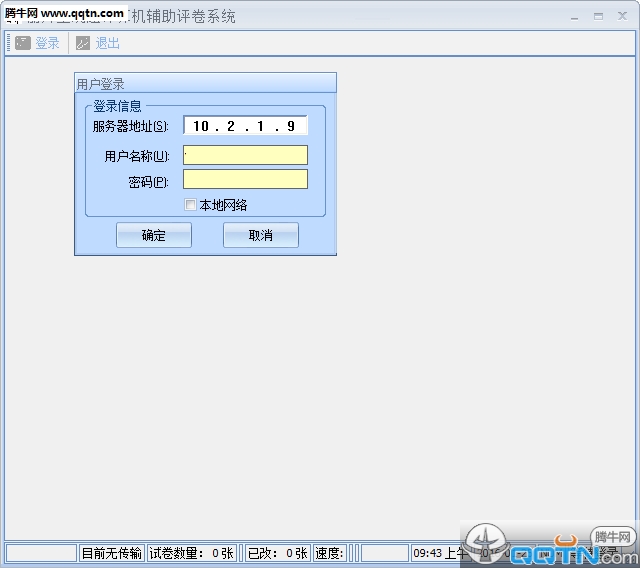This screenshot has height=568, width=640.
Task: Click the 退出 toolbar icon
Action: point(83,43)
